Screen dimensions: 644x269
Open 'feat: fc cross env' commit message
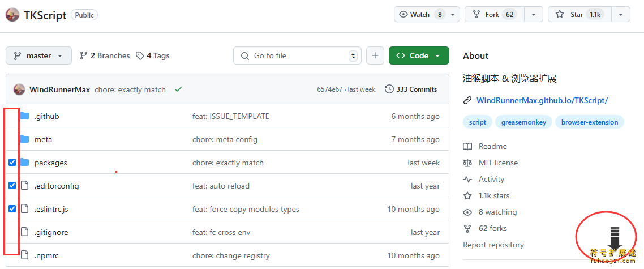click(x=221, y=232)
